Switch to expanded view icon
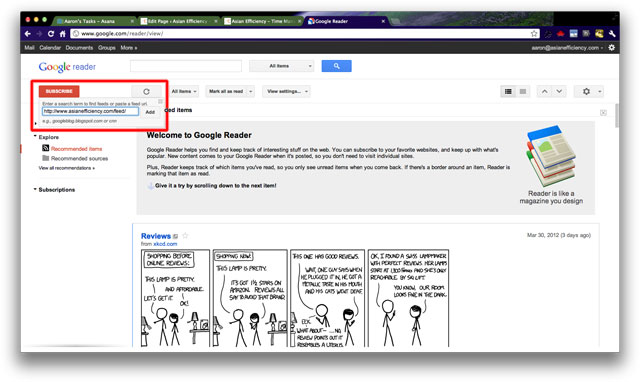Screen dimensions: 640x382 click(508, 91)
